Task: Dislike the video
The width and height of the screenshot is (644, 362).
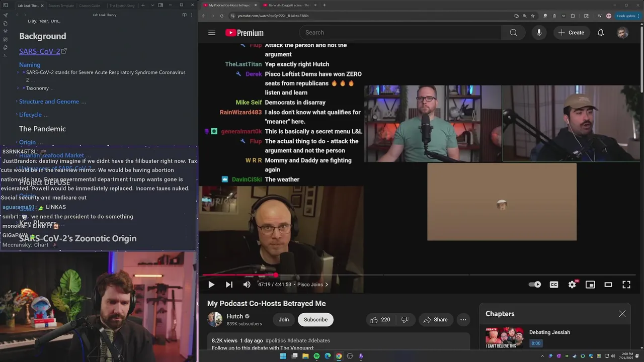Action: 405,320
